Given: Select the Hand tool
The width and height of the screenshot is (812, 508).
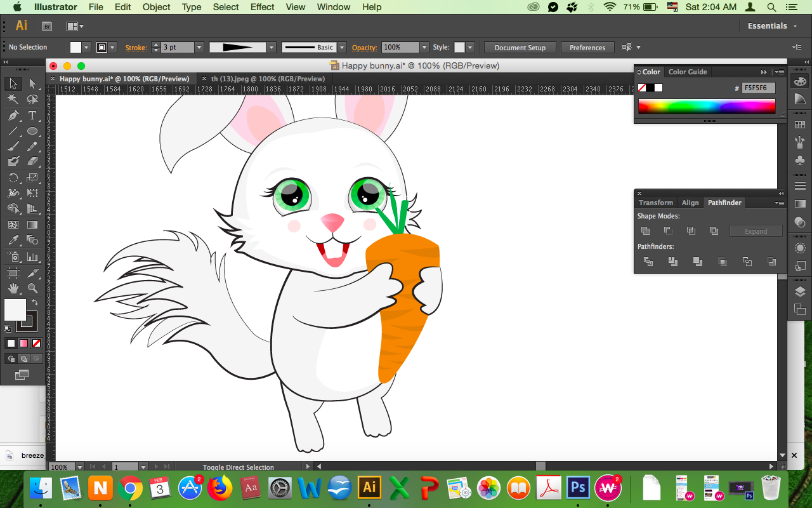Looking at the screenshot, I should [13, 288].
